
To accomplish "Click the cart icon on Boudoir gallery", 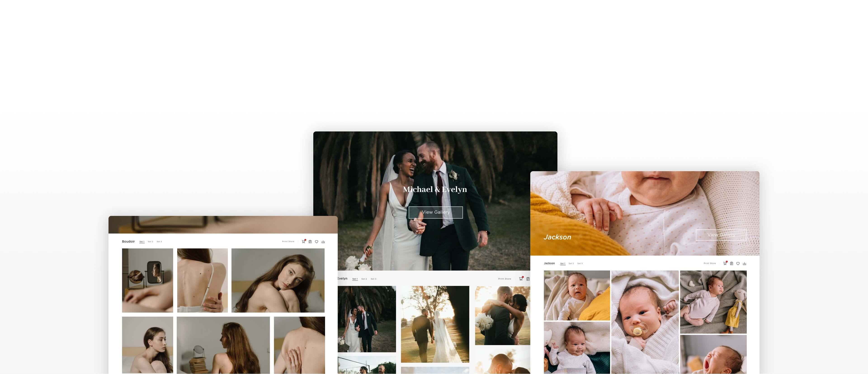I will pos(304,241).
